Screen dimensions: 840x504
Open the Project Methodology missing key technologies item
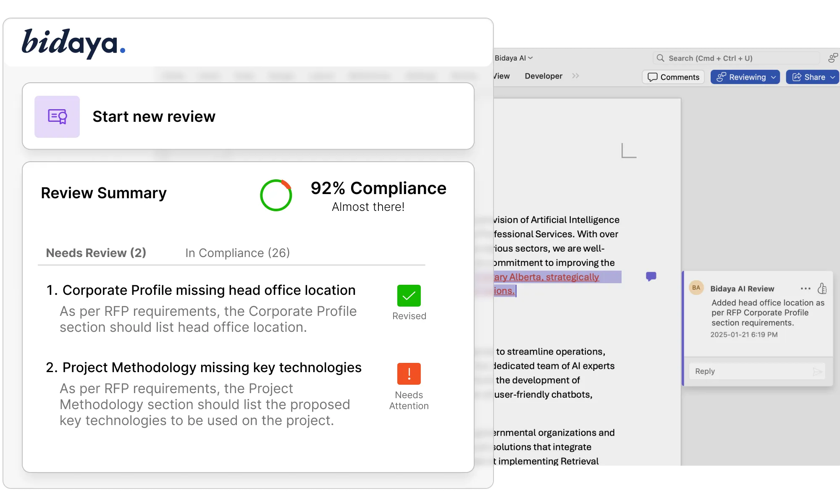204,367
